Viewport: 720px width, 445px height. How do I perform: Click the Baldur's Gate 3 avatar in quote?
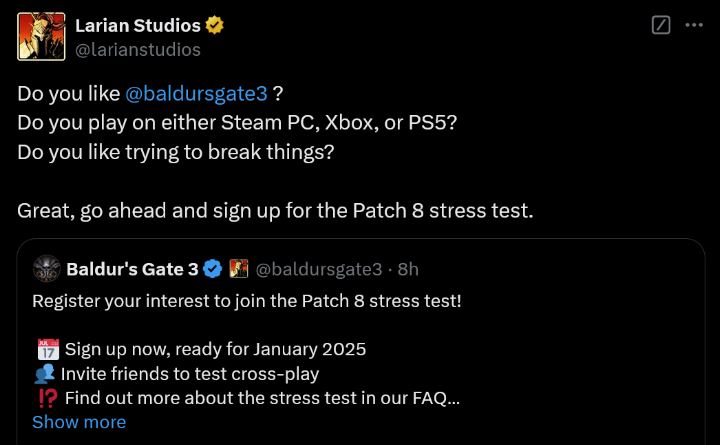pos(47,269)
